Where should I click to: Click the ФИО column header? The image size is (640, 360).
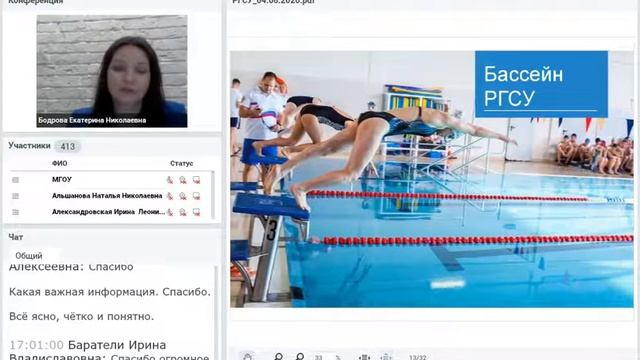tap(60, 163)
